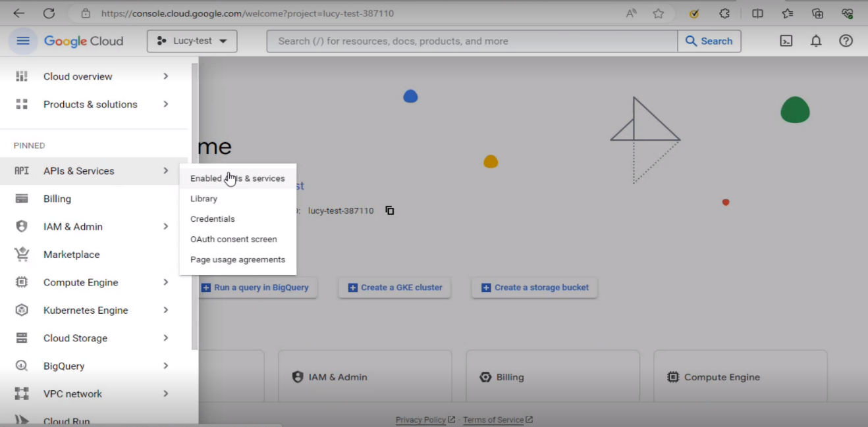This screenshot has height=427, width=868.
Task: Click the IAM & Admin shield icon in the sidebar
Action: pos(22,226)
